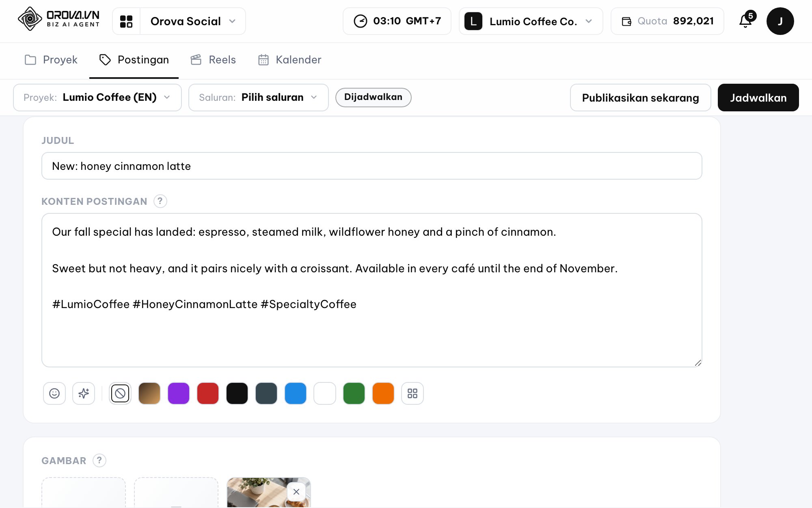
Task: Select the no-background icon
Action: (x=120, y=393)
